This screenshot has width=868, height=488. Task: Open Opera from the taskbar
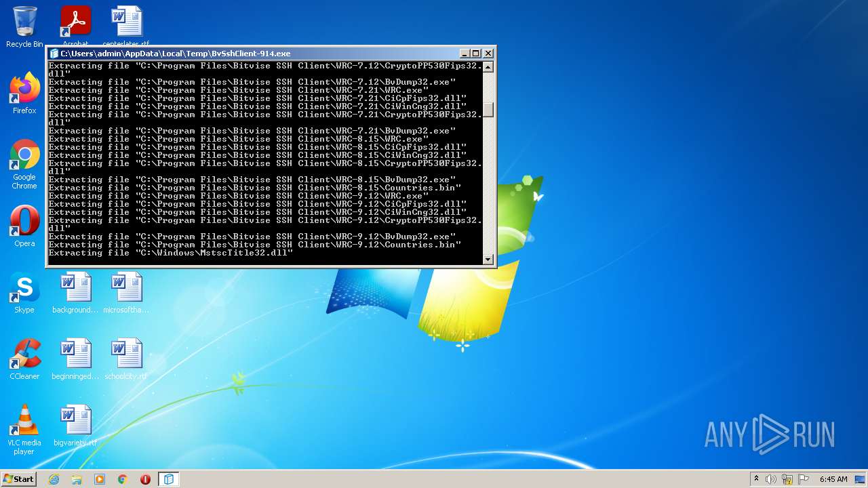145,479
